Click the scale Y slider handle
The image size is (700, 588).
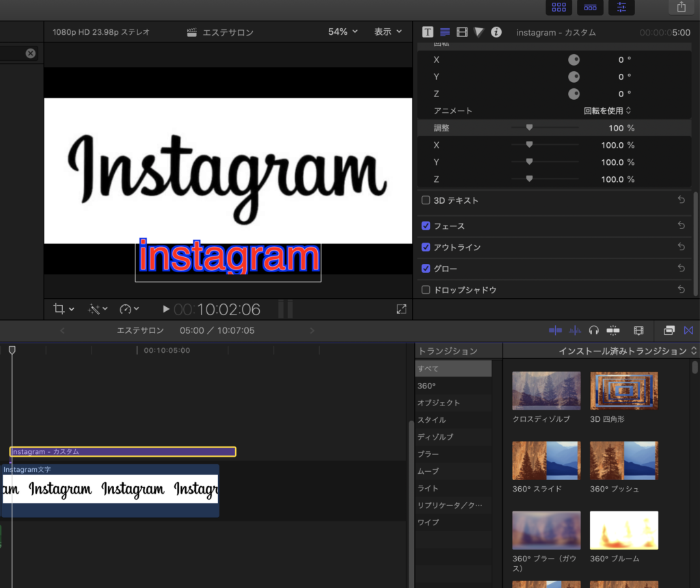coord(529,161)
